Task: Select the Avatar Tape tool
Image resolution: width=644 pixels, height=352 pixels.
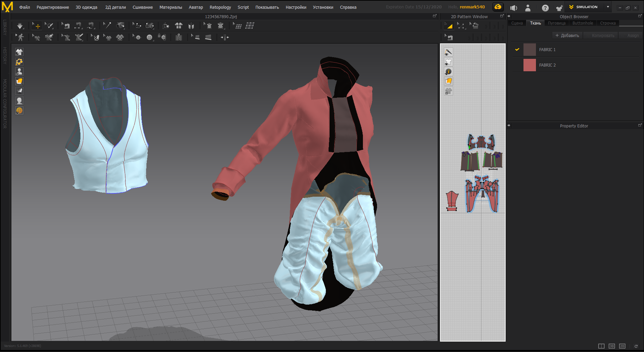Action: (x=221, y=26)
